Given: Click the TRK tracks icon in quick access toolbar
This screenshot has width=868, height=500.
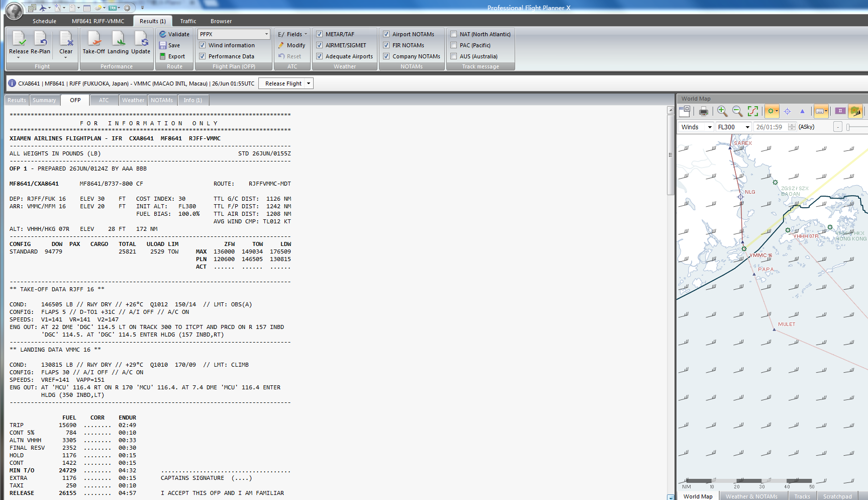Looking at the screenshot, I should pyautogui.click(x=113, y=8).
